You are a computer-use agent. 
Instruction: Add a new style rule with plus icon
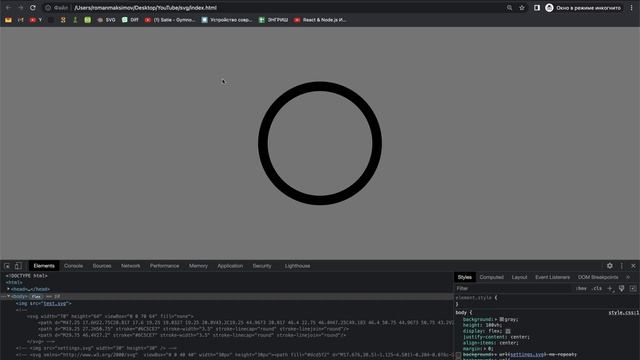(x=610, y=289)
